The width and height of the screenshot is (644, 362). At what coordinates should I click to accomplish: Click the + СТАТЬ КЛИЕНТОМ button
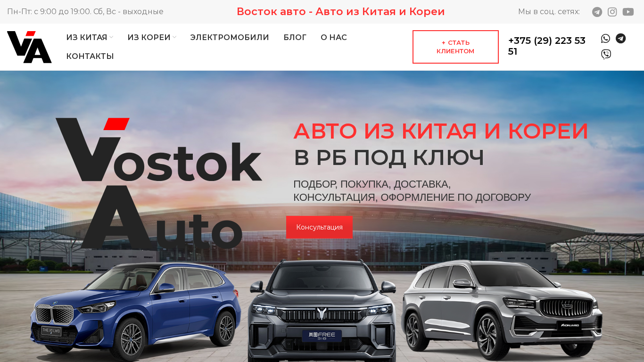click(455, 47)
